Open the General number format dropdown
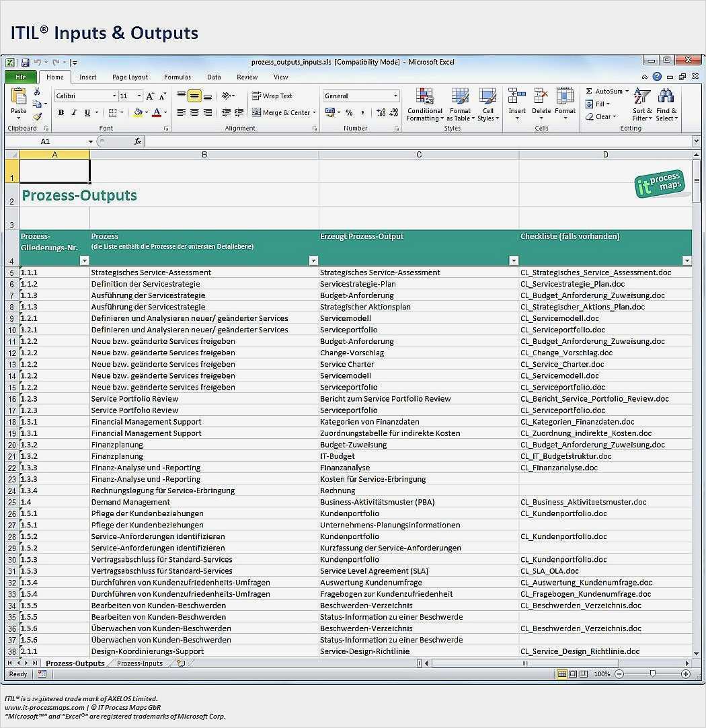Image resolution: width=706 pixels, height=728 pixels. [x=395, y=96]
